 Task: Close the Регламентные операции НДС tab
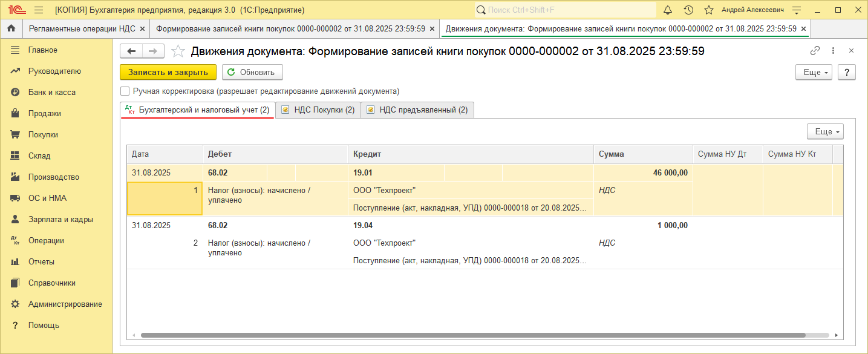(x=142, y=28)
